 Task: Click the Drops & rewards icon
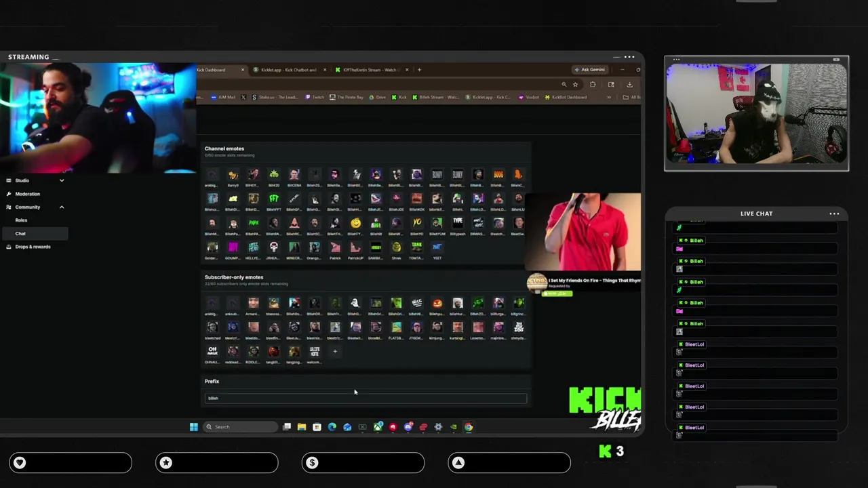(9, 247)
